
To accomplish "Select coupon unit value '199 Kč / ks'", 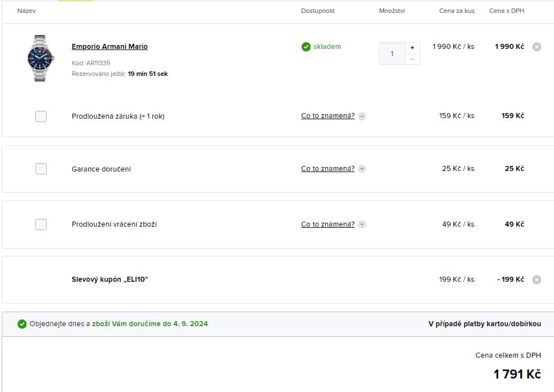I will pyautogui.click(x=457, y=280).
